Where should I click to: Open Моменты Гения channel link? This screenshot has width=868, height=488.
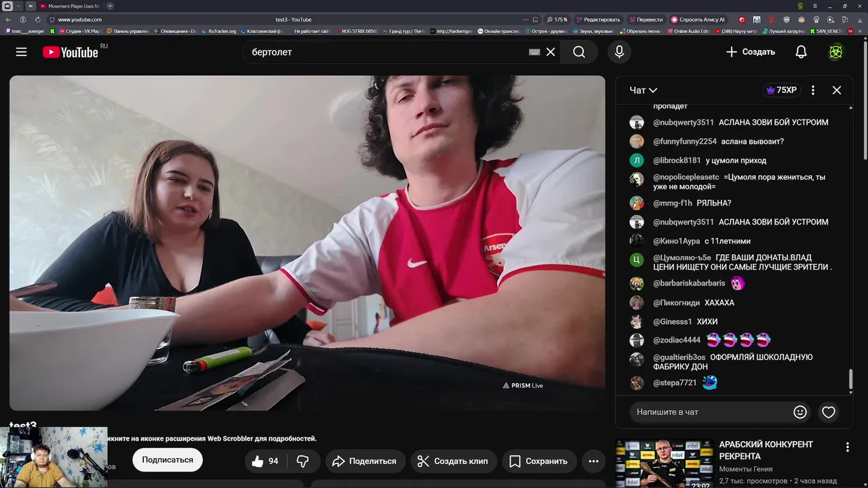pyautogui.click(x=745, y=469)
